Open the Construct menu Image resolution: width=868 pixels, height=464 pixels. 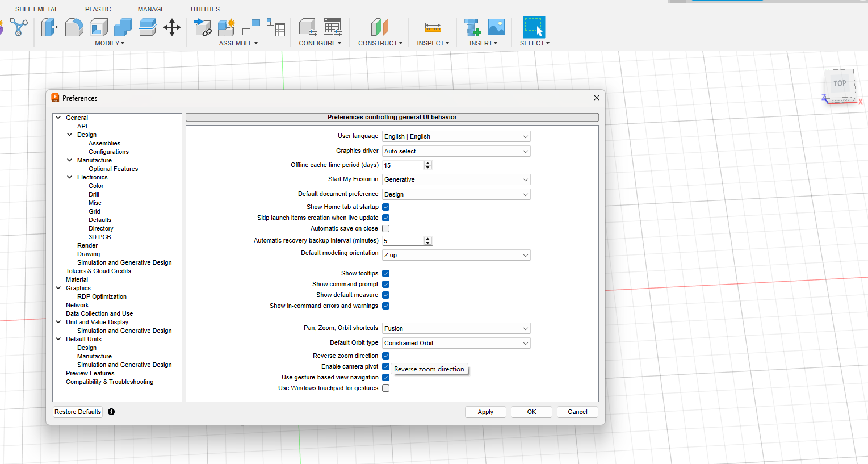click(x=380, y=43)
